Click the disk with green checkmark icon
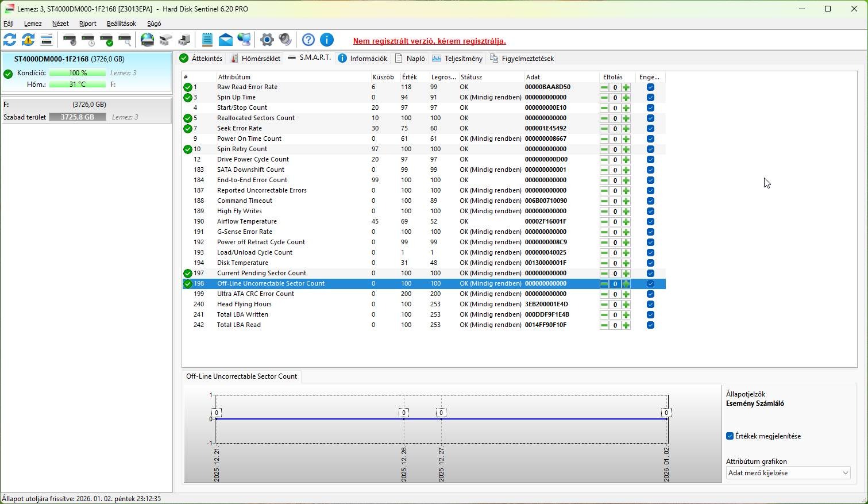The image size is (868, 504). tap(106, 40)
